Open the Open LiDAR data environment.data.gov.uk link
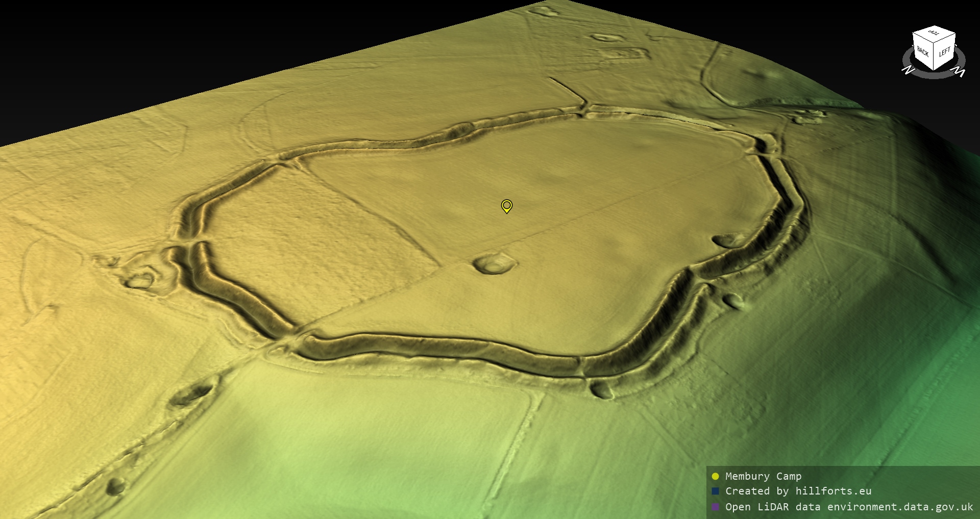Screen dimensions: 980x519 click(x=849, y=507)
